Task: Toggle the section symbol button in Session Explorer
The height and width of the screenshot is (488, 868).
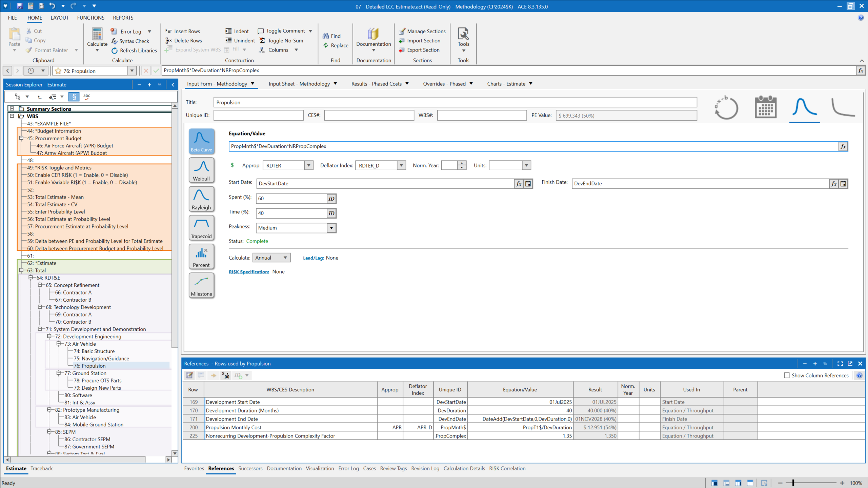Action: pyautogui.click(x=74, y=97)
